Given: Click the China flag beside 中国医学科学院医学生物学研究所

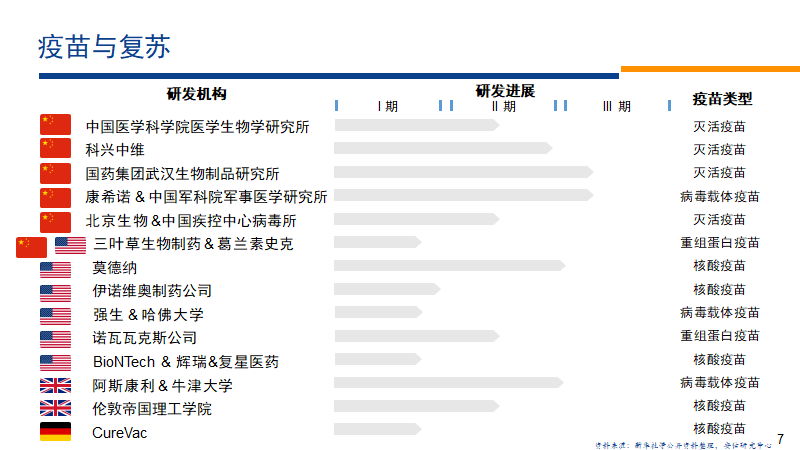Looking at the screenshot, I should click(56, 124).
